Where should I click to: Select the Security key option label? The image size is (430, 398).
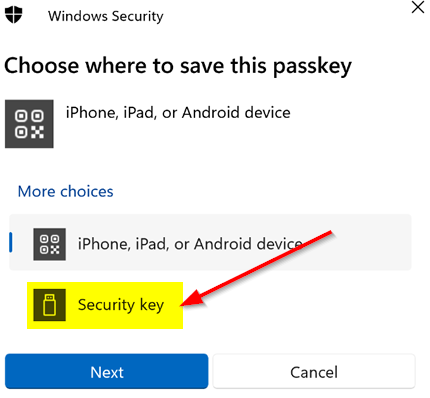pos(121,305)
